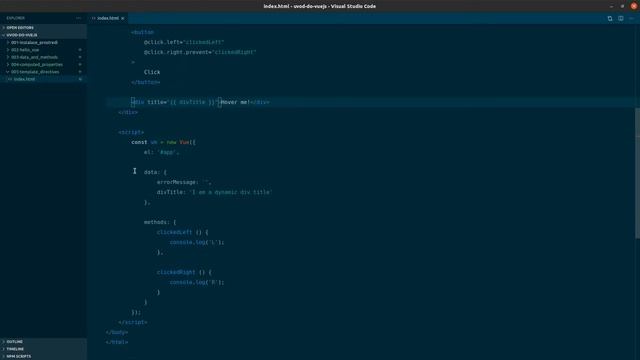Image resolution: width=640 pixels, height=360 pixels.
Task: Open editor More Actions ellipsis
Action: pyautogui.click(x=631, y=18)
